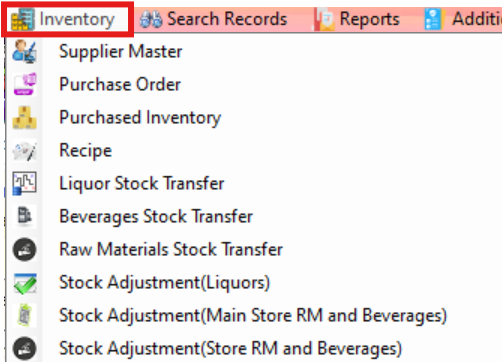Viewport: 502px width, 362px height.
Task: Open the Reports menu
Action: 357,19
